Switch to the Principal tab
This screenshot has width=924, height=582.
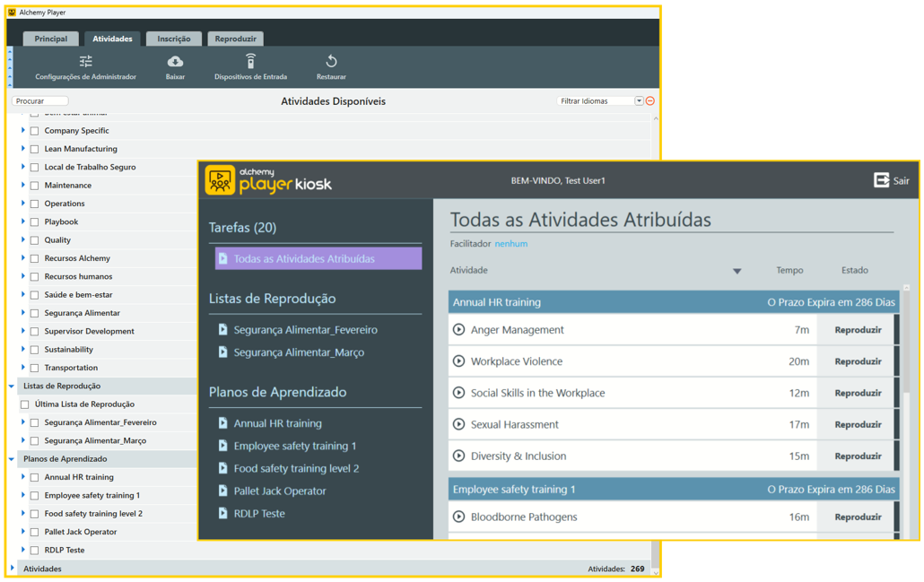coord(51,39)
